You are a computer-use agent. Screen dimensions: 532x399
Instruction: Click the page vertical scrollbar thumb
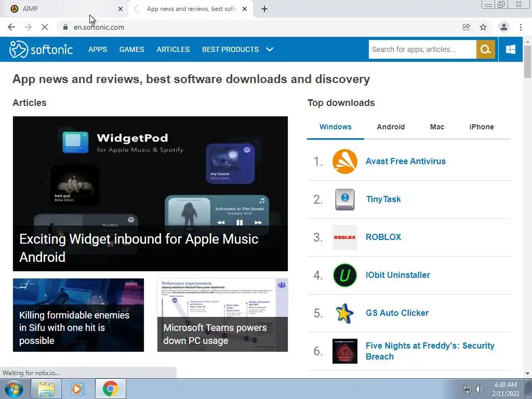pos(527,62)
